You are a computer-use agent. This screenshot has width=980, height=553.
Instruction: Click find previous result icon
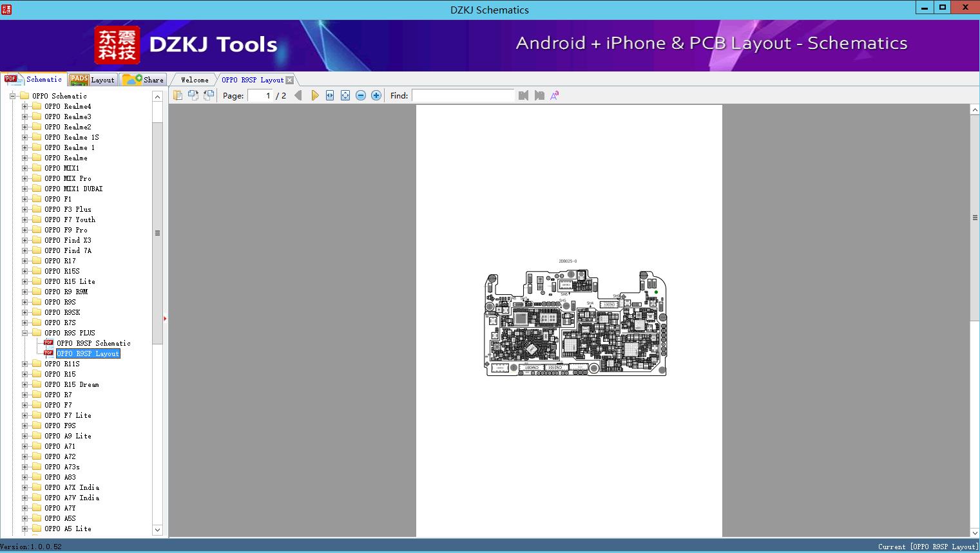[523, 95]
